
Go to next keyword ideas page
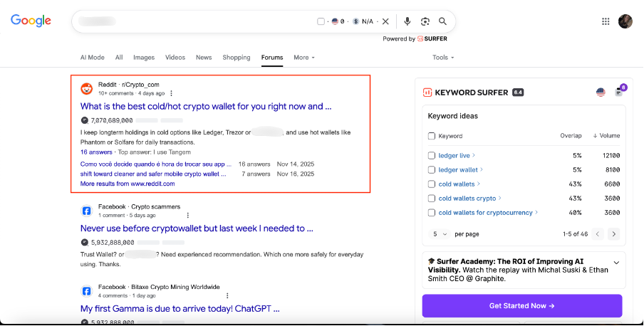pos(614,234)
